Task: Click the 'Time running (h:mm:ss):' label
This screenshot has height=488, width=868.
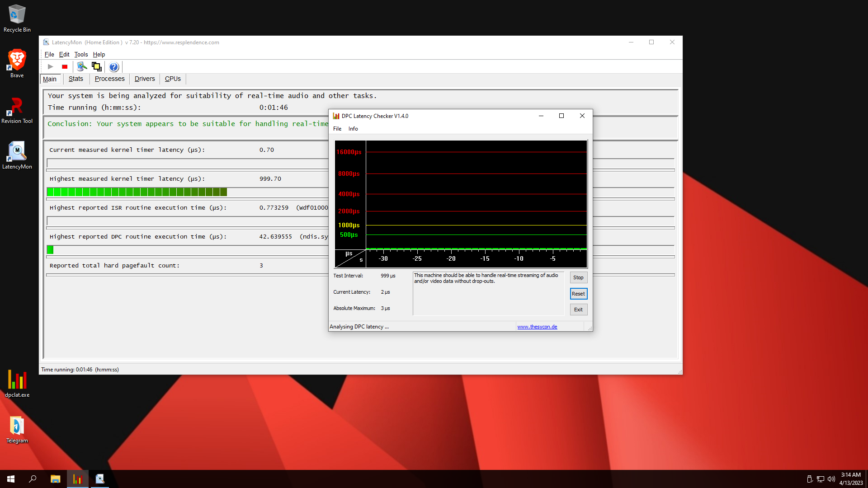Action: pos(94,108)
